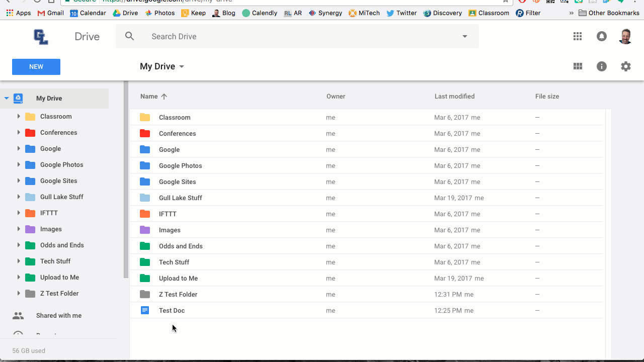Screen dimensions: 644x362
Task: Select Google Sites in the sidebar tree
Action: [59, 181]
